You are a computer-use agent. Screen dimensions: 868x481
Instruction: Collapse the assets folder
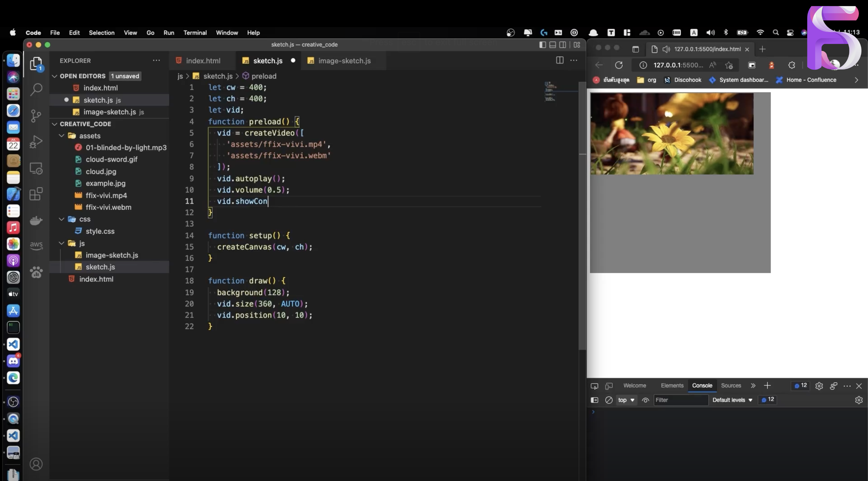[x=62, y=136]
